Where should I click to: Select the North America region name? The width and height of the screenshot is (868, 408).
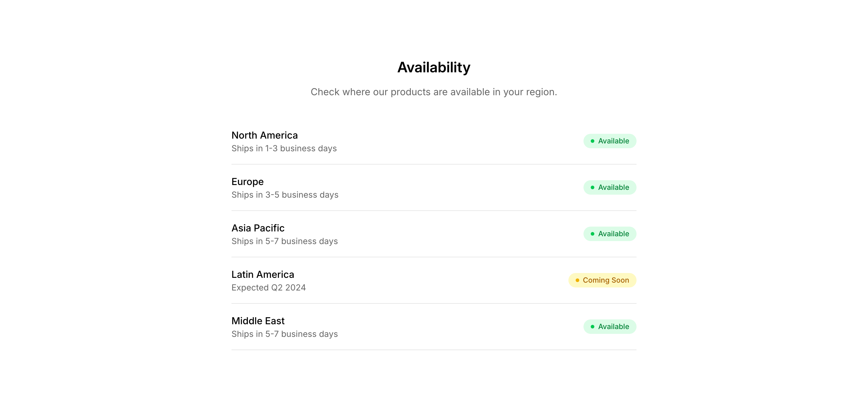point(265,135)
